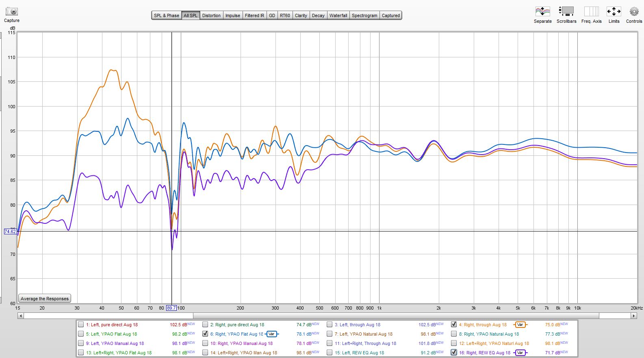Screen dimensions: 644x358
Task: Uncheck the Right, REW EQ Aug 18 trace
Action: point(454,353)
